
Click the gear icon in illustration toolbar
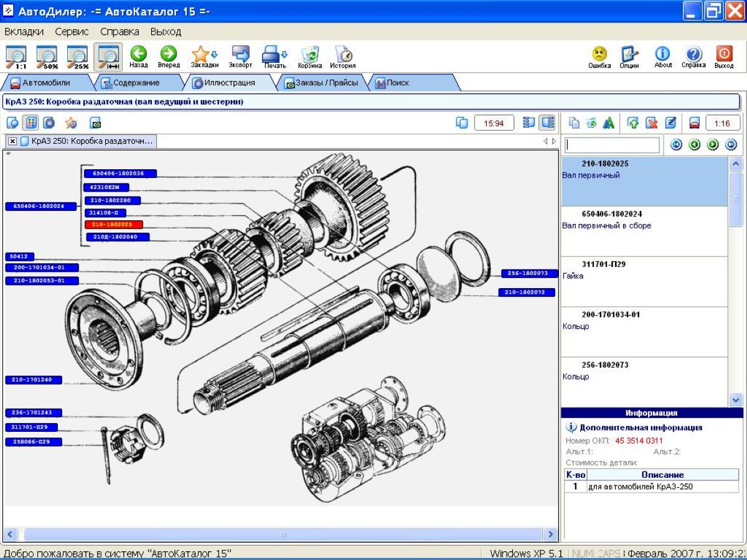click(49, 123)
